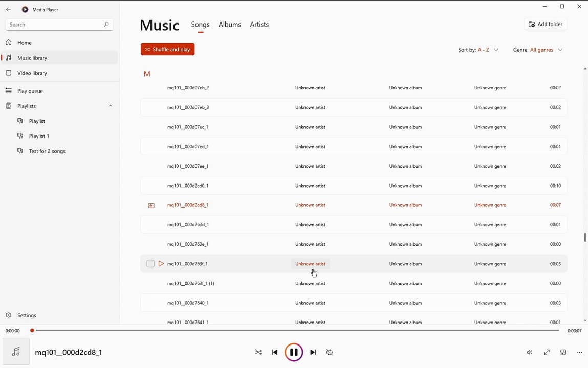Select song mq101__000d763e_1

pos(354,244)
